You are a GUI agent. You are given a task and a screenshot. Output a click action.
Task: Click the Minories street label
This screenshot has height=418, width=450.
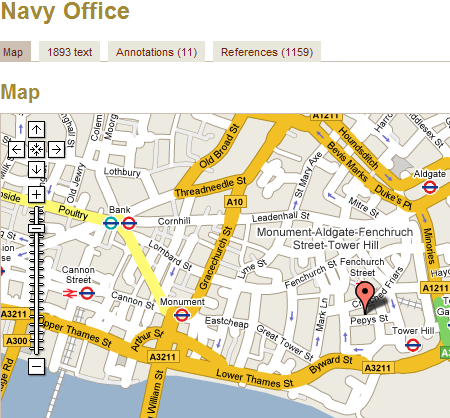point(429,246)
